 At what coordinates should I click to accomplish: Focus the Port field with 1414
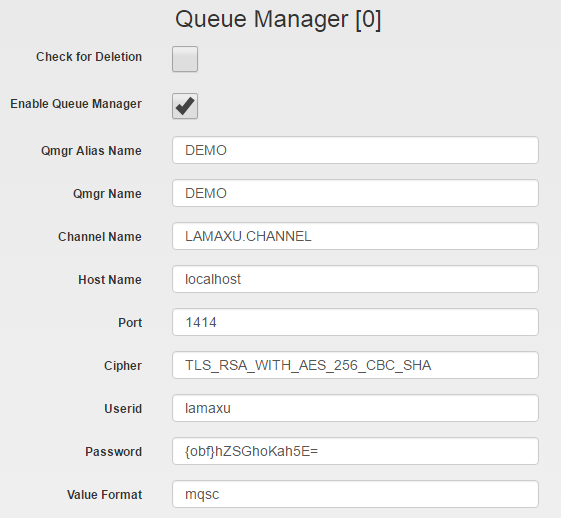(x=355, y=322)
